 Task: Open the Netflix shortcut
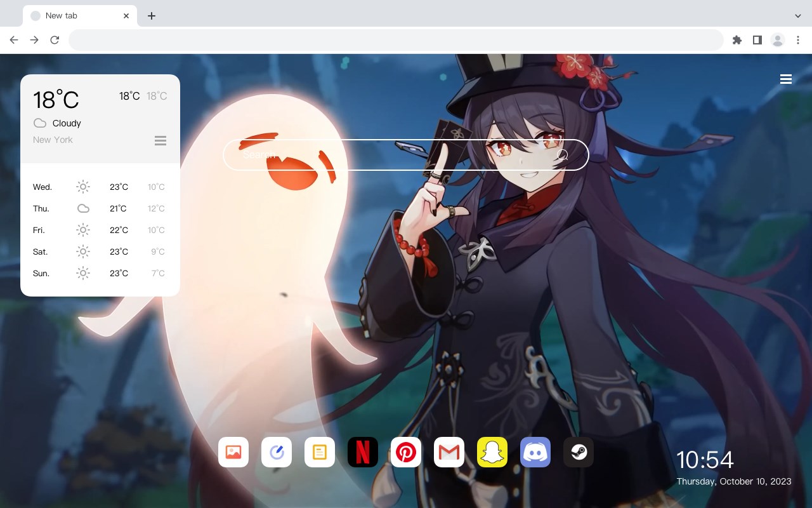coord(363,452)
